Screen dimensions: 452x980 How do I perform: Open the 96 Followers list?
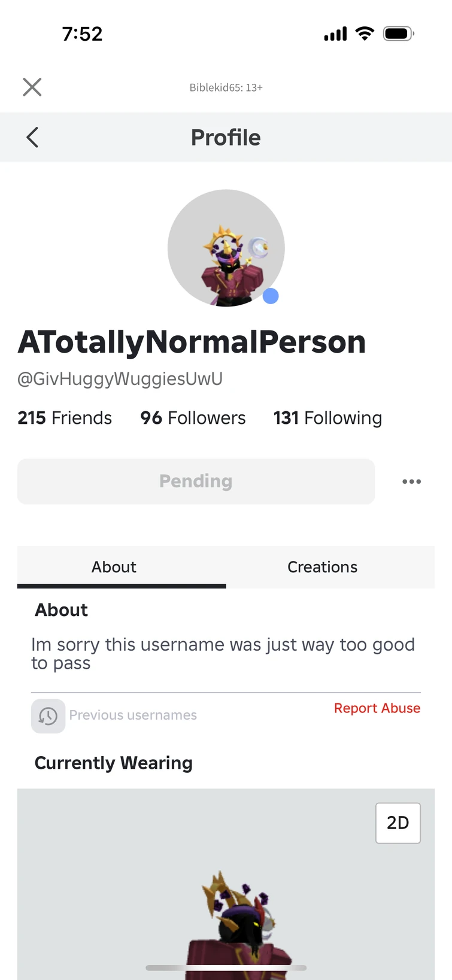(x=193, y=417)
